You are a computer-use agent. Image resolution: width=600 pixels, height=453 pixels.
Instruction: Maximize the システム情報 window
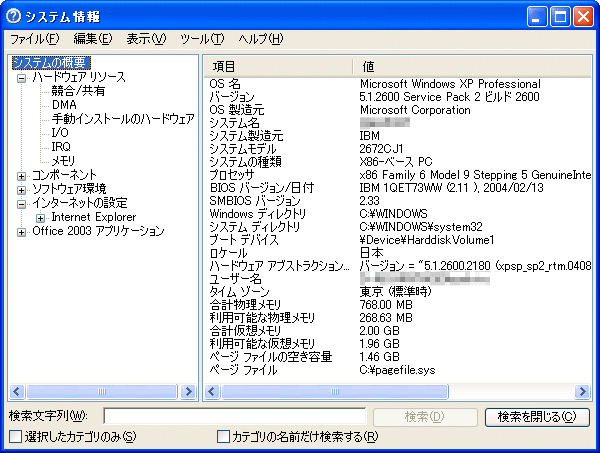click(560, 17)
